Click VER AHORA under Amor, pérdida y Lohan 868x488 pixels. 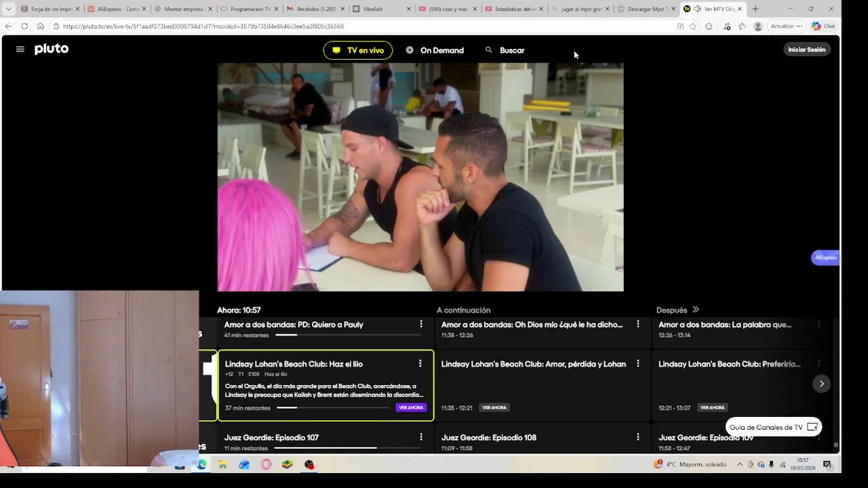[x=494, y=407]
